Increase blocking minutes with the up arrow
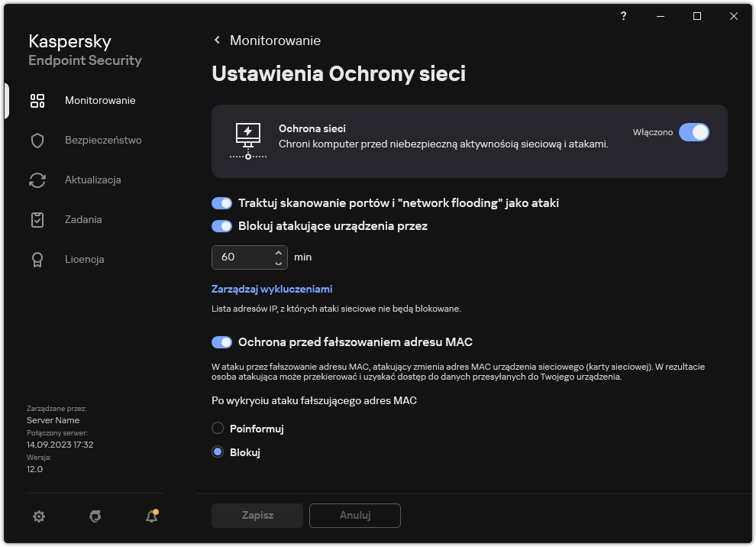Viewport: 756px width, 547px height. (280, 252)
